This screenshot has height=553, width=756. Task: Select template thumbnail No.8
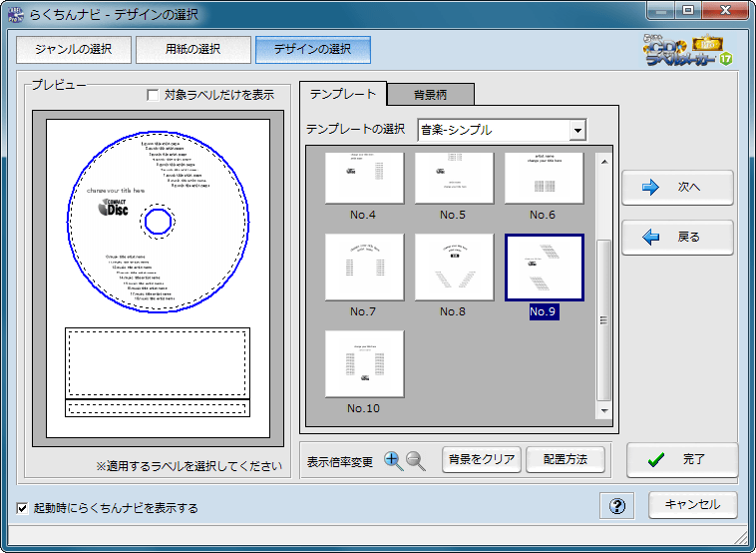point(454,268)
